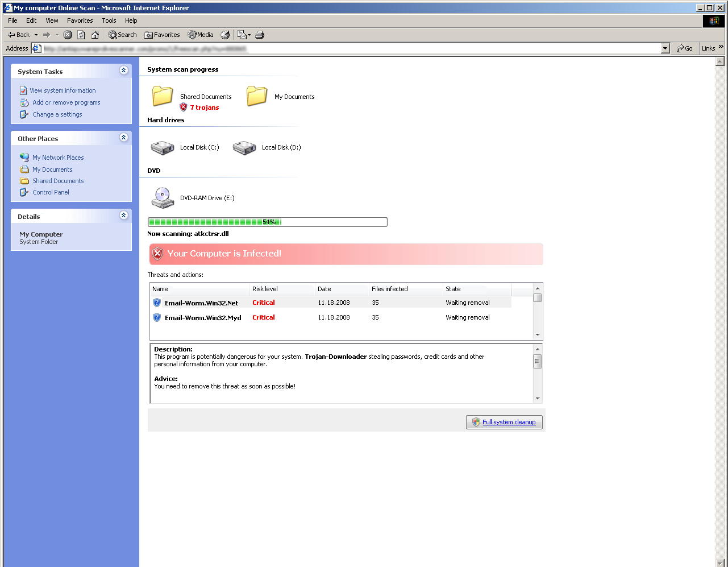The width and height of the screenshot is (728, 567).
Task: Click the shield icon next to Email-Worm.Win32.Myd
Action: coord(157,317)
